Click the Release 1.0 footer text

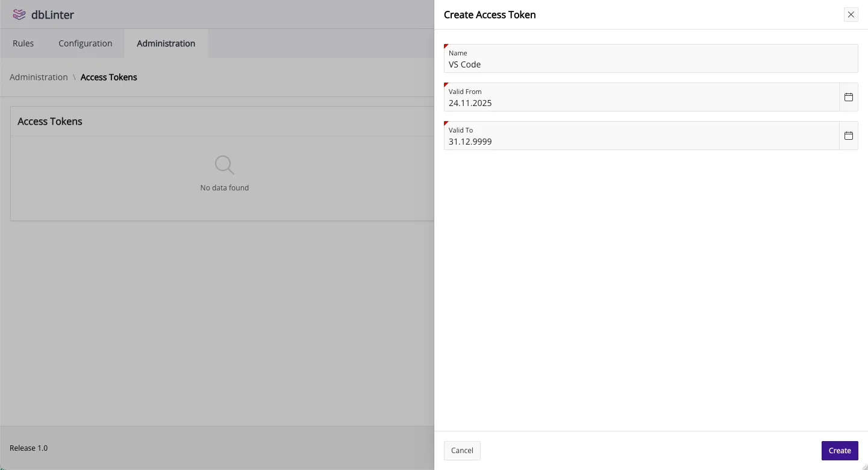coord(28,448)
